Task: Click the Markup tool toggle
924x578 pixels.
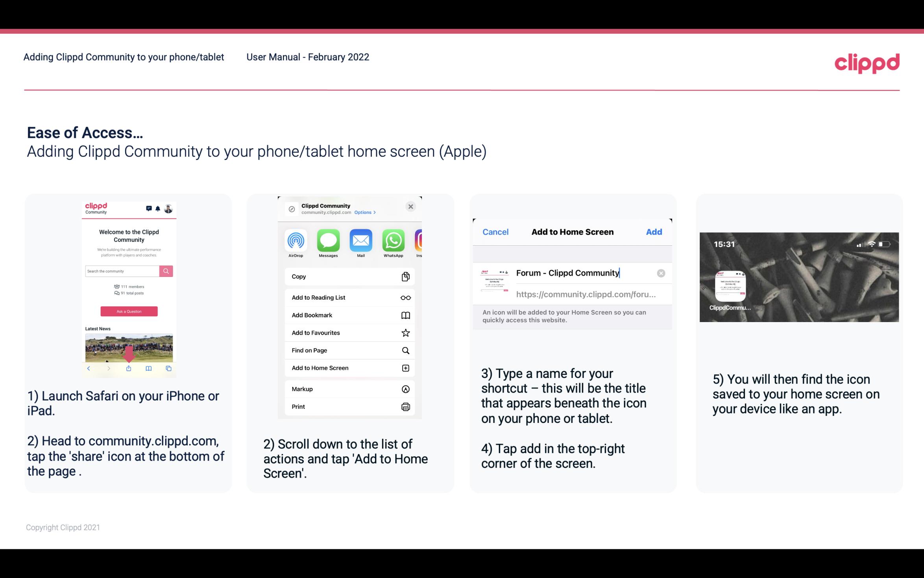Action: [405, 389]
